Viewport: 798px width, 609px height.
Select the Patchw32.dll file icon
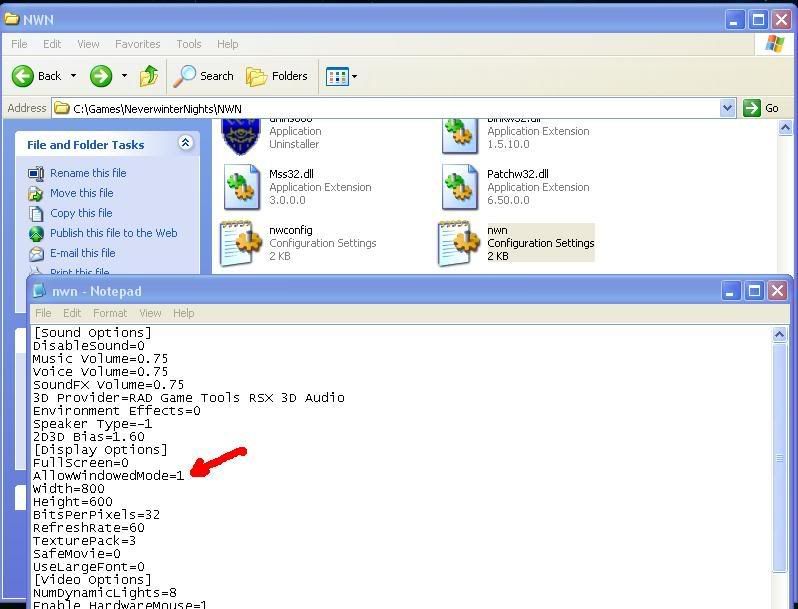tap(460, 187)
